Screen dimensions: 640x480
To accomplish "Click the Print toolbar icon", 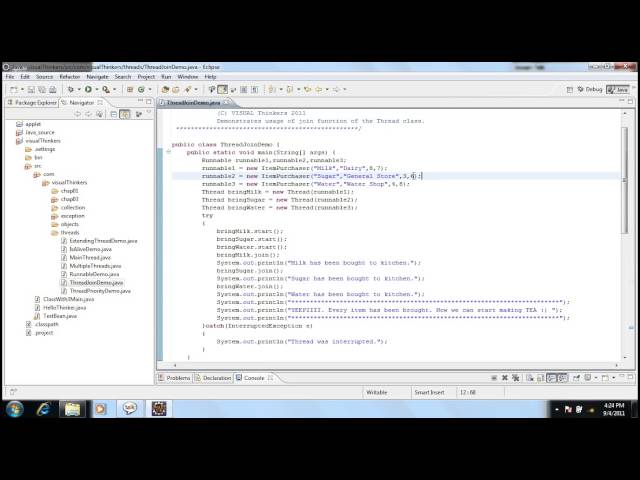I will [x=53, y=89].
